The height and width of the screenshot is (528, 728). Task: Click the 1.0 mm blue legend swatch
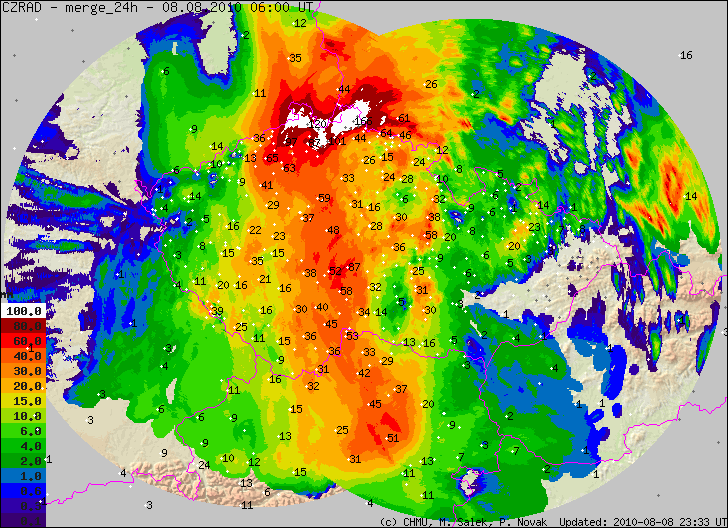[x=23, y=476]
